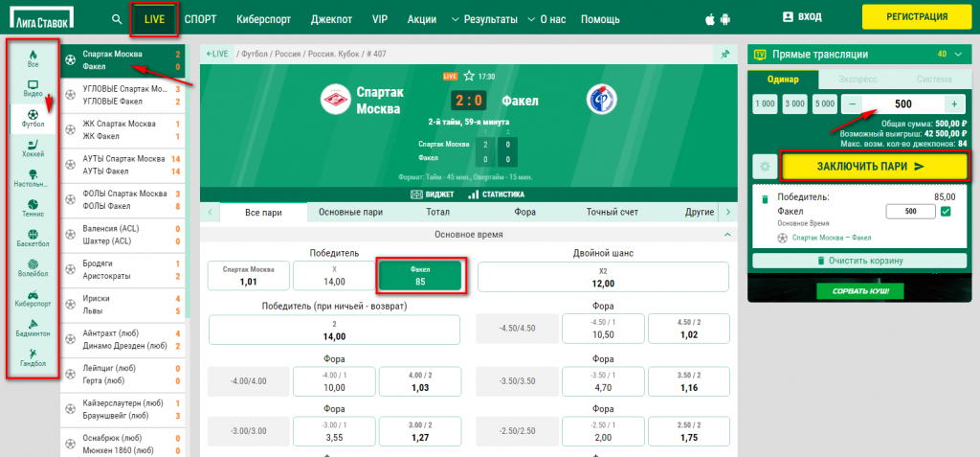The width and height of the screenshot is (980, 457).
Task: Select the Хоккей sport icon in sidebar
Action: pyautogui.click(x=33, y=148)
